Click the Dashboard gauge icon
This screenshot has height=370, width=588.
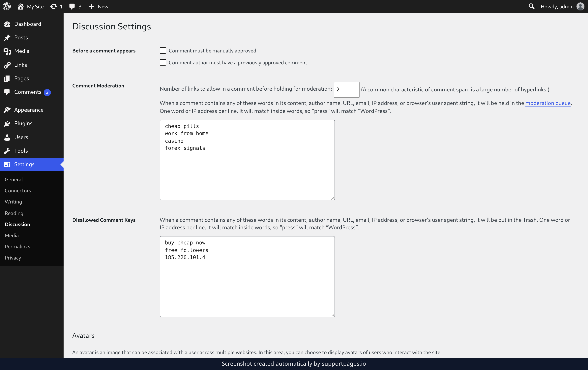pos(7,24)
